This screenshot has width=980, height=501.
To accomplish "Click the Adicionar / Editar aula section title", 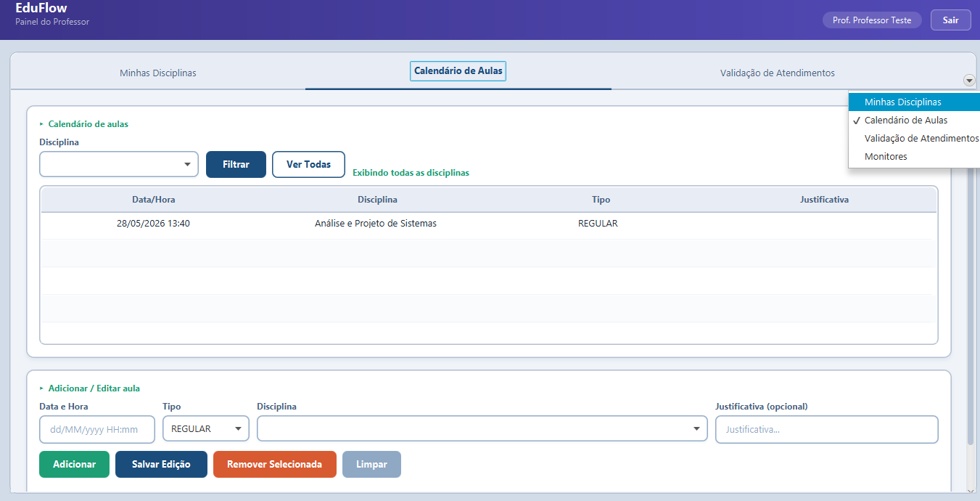I will [x=94, y=388].
